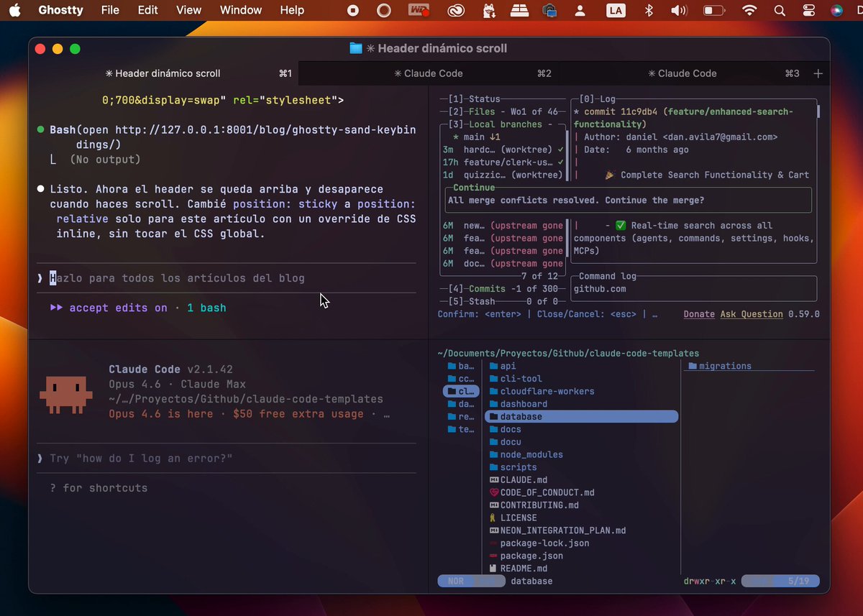Open the Wi-Fi menu

[x=749, y=10]
